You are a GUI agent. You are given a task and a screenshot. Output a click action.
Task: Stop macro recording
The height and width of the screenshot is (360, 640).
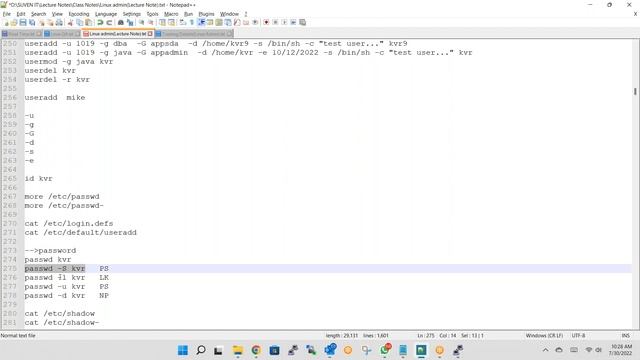point(275,22)
